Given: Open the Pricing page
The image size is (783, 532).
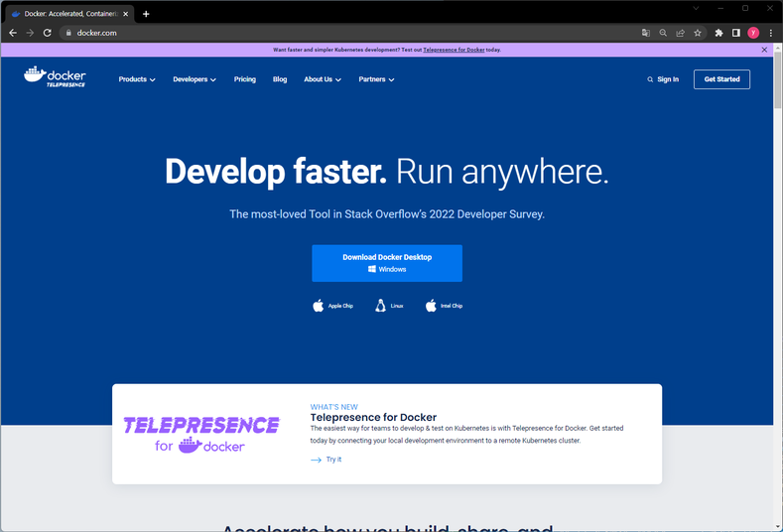Looking at the screenshot, I should pyautogui.click(x=245, y=79).
